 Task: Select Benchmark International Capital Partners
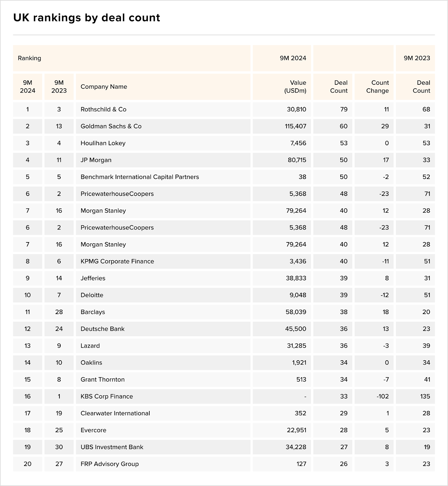(x=140, y=177)
